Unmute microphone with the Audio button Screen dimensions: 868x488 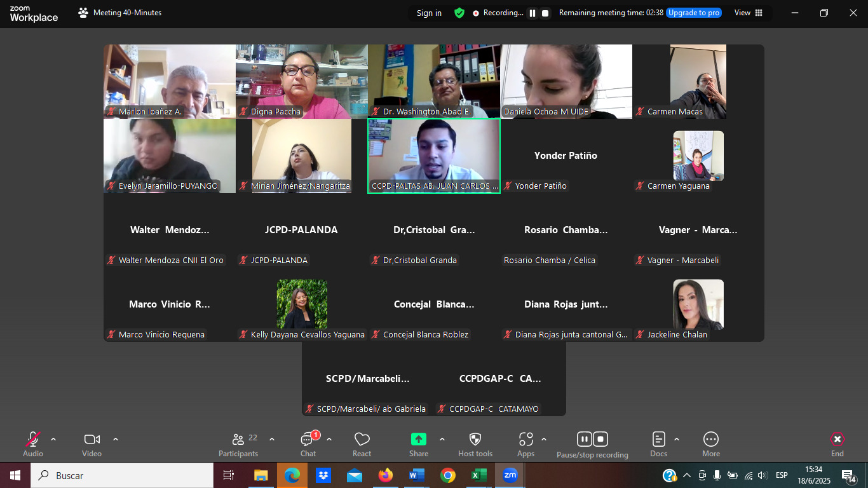tap(33, 444)
